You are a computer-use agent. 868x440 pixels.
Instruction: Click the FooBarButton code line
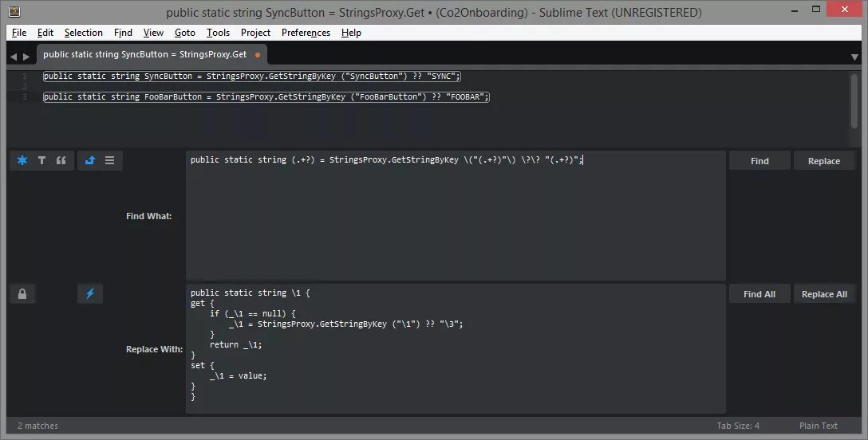[266, 96]
